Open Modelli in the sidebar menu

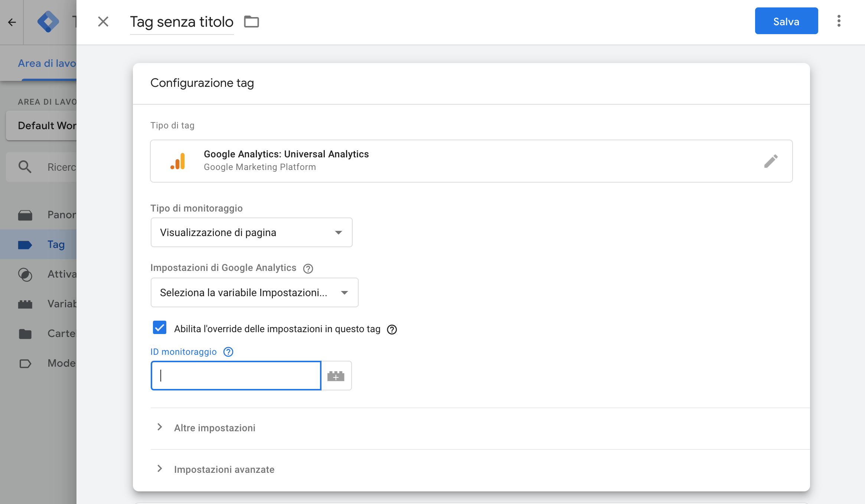[x=38, y=363]
